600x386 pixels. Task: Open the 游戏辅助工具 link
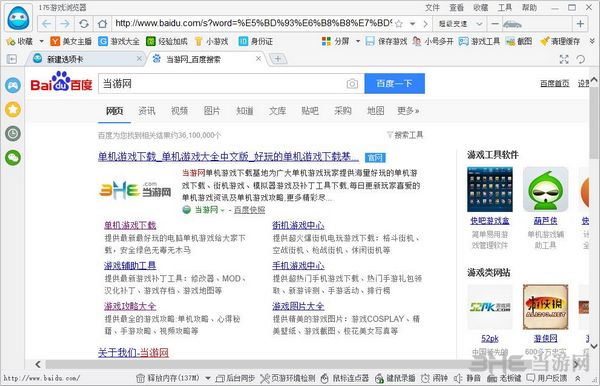tap(130, 265)
